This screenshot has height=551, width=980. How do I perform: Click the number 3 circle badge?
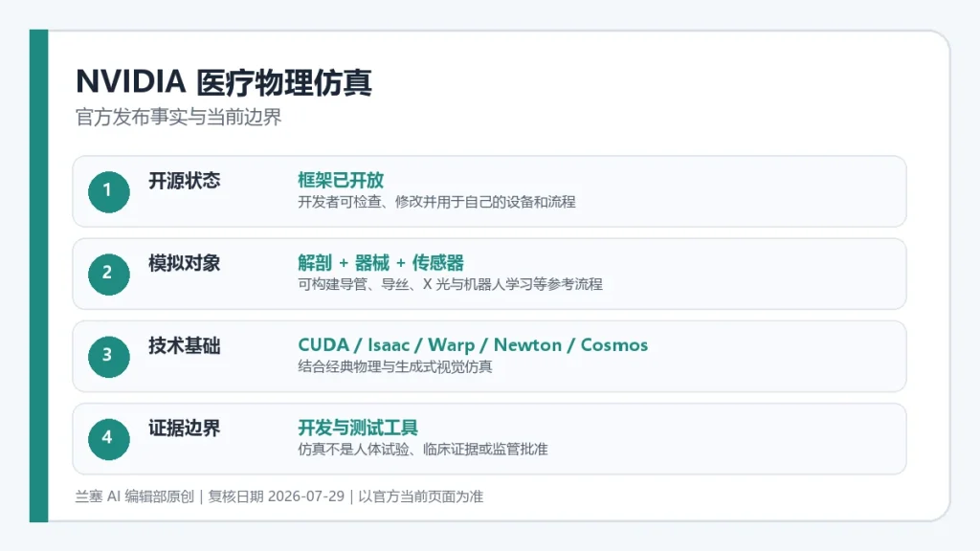[109, 357]
